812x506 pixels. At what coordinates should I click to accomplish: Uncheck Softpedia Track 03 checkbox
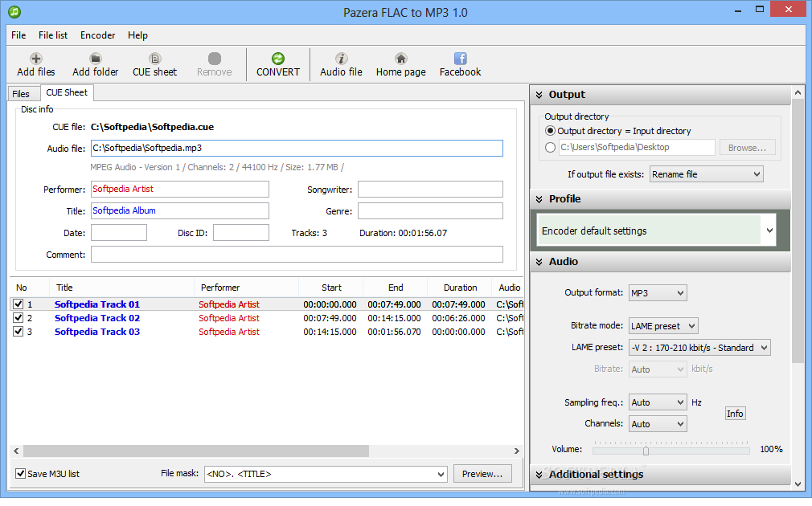[x=18, y=331]
